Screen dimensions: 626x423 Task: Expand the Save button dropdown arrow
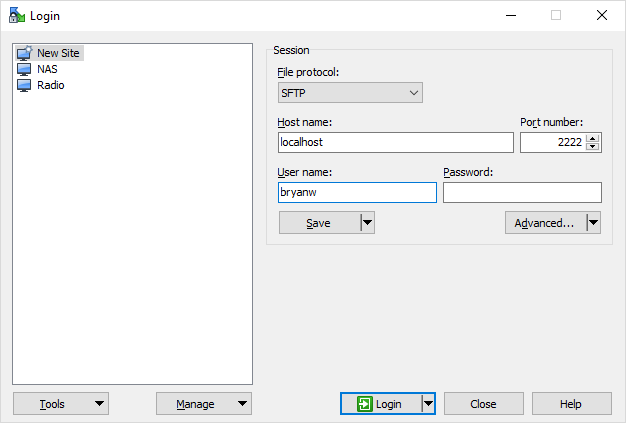367,223
